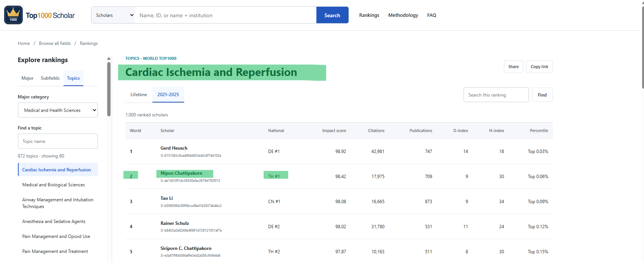The height and width of the screenshot is (263, 644).
Task: Click the Impact score column header
Action: [x=334, y=131]
